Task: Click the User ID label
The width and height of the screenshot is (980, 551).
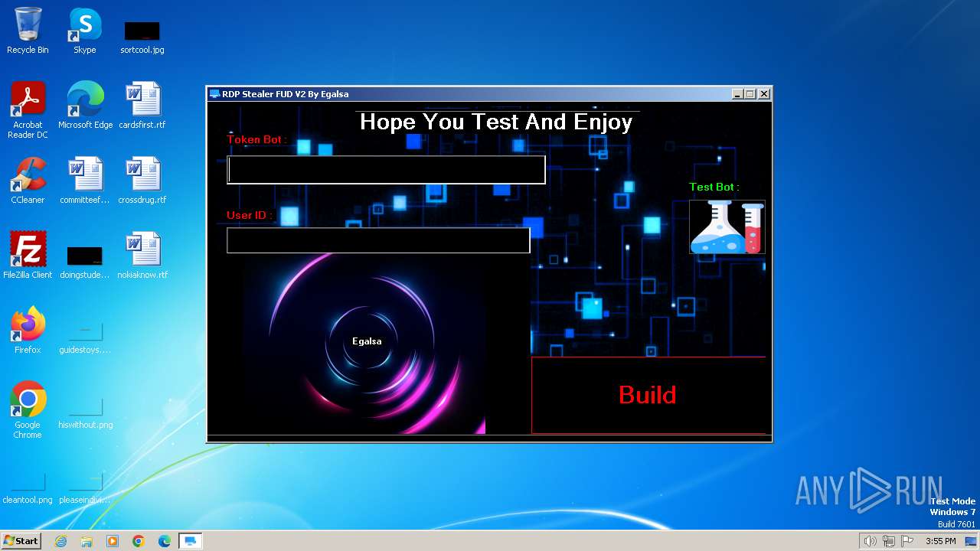Action: coord(250,215)
